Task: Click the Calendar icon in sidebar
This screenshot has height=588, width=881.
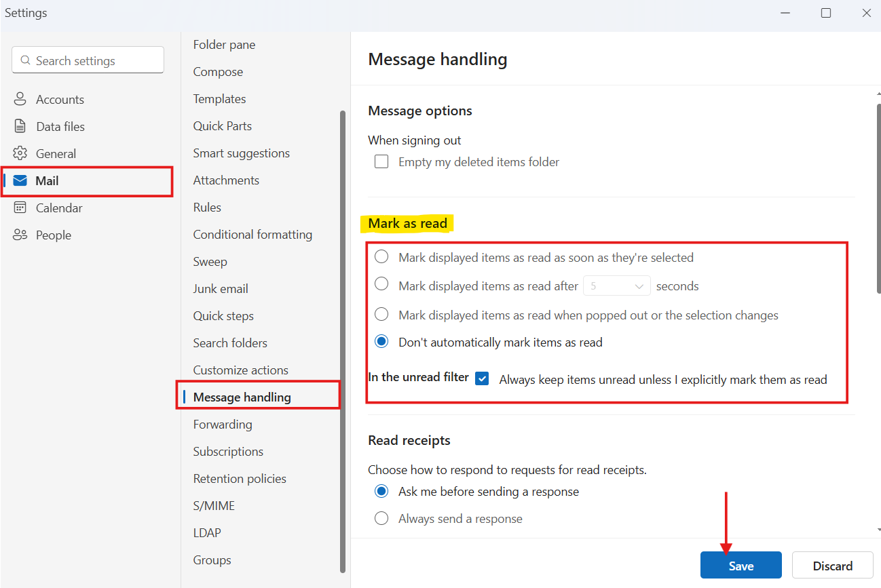Action: (20, 208)
